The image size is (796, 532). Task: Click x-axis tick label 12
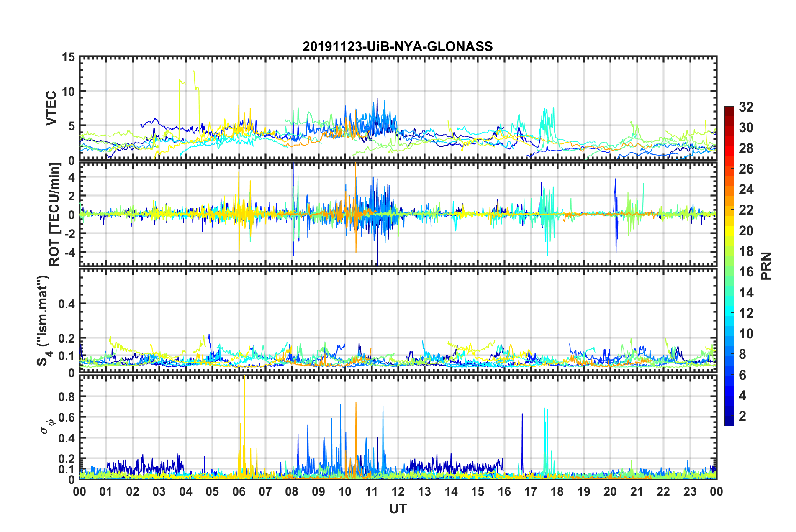coord(398,491)
